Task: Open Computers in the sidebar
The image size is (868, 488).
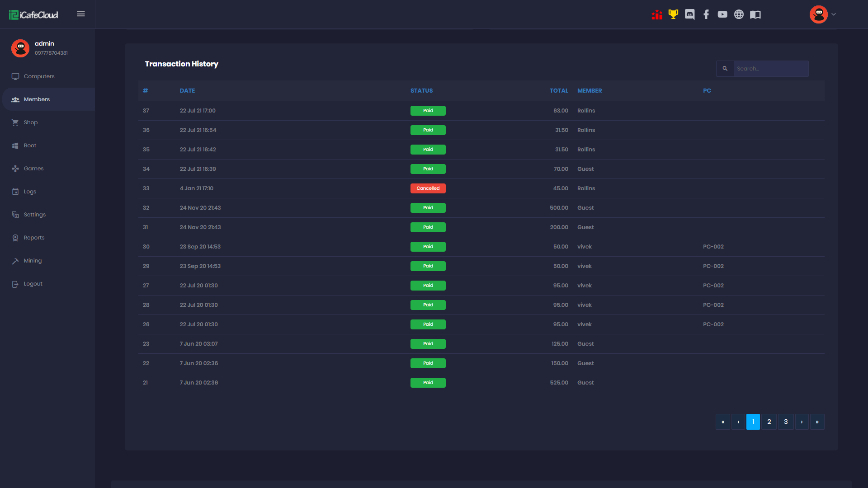Action: point(39,76)
